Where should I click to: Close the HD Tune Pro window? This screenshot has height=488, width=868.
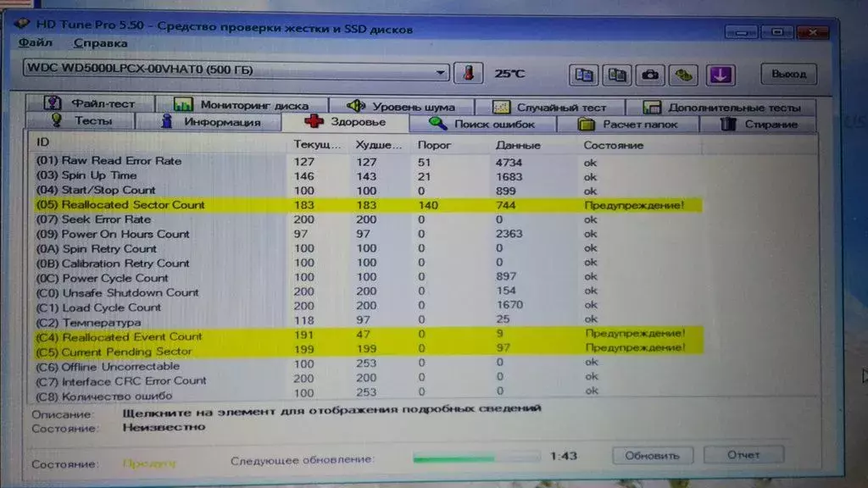[x=813, y=32]
